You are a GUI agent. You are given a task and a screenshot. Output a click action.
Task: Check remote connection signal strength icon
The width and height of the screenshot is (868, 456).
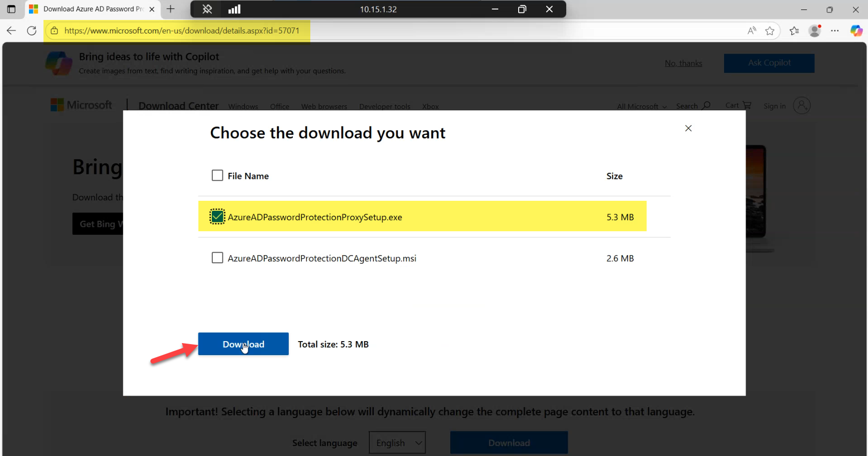click(x=234, y=9)
